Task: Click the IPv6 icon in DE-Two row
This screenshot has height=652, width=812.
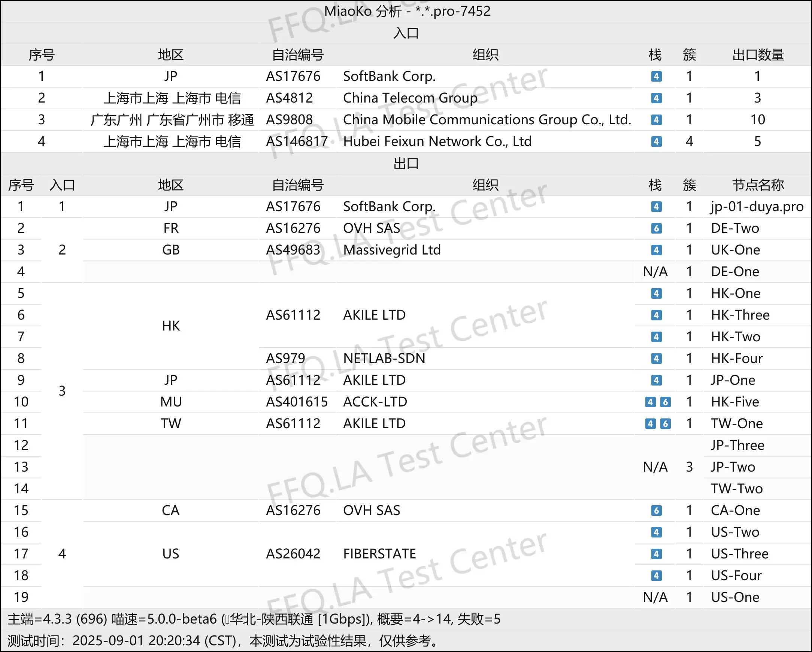Action: (656, 229)
